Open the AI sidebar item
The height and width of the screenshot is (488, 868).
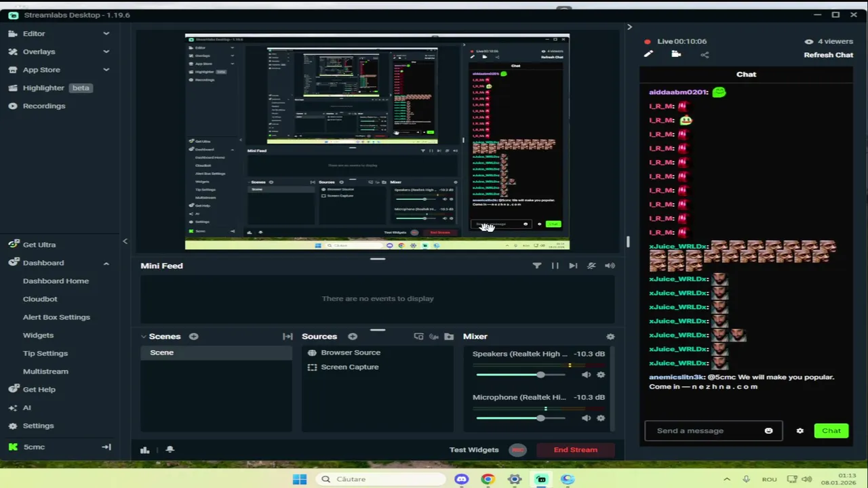click(x=26, y=408)
